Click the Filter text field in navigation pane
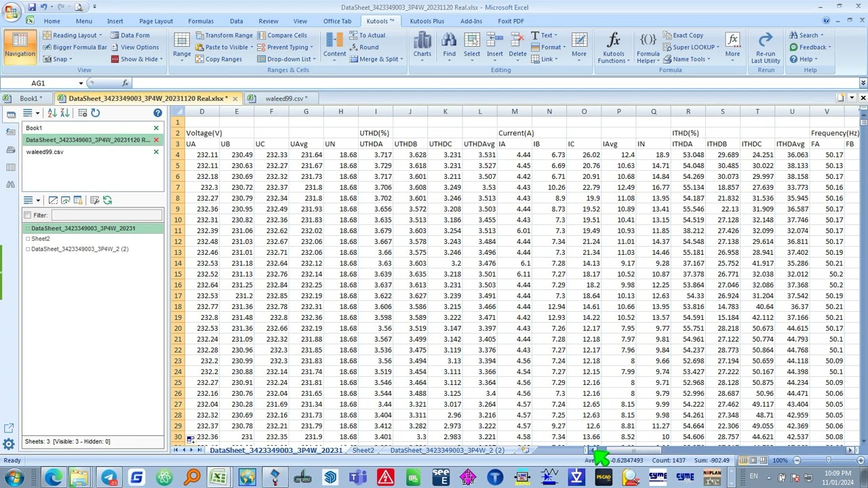This screenshot has width=868, height=488. coord(106,216)
